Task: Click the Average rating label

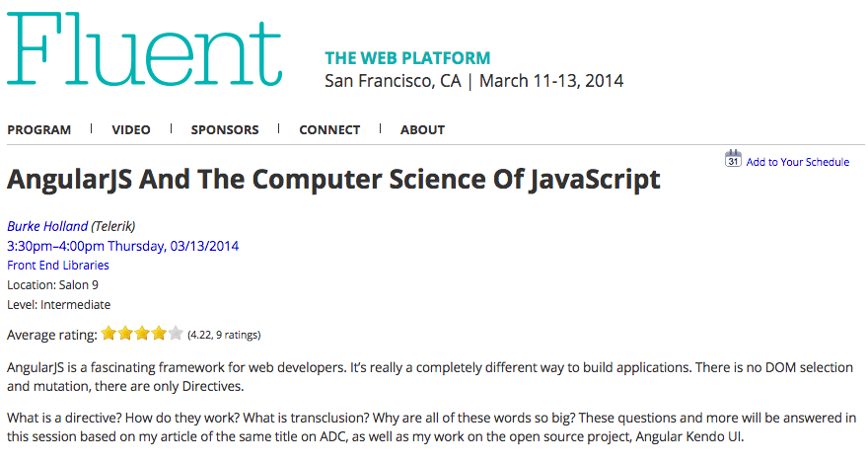Action: [52, 335]
